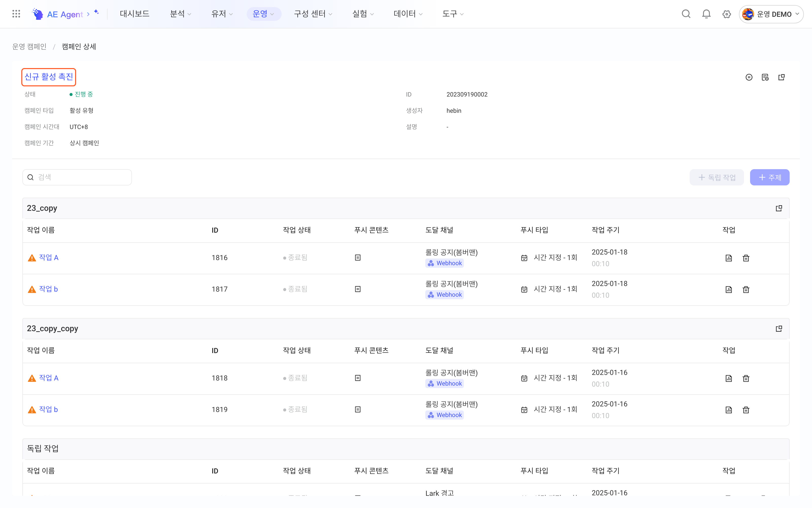
Task: Open 작업 b with ID 1817
Action: [x=48, y=289]
